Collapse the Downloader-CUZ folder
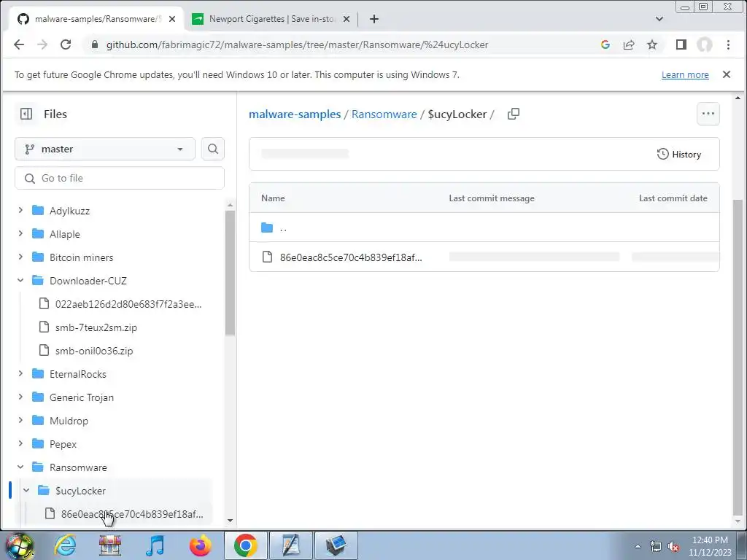This screenshot has width=747, height=560. click(x=20, y=280)
